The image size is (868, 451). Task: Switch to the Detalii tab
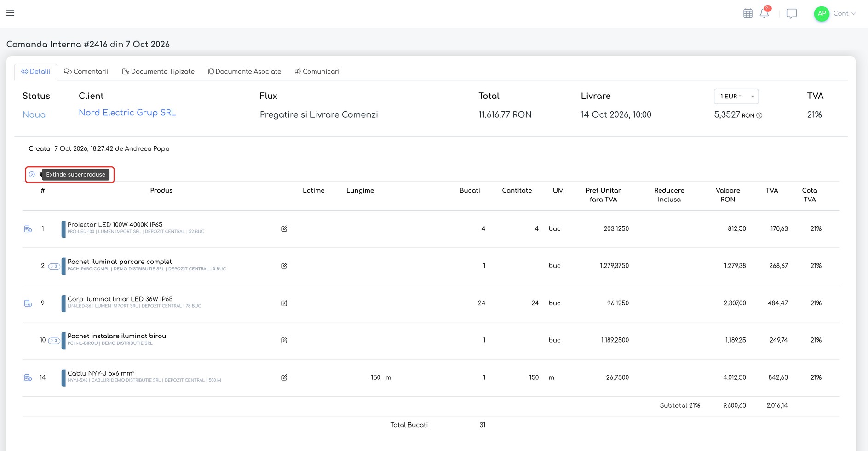point(35,71)
